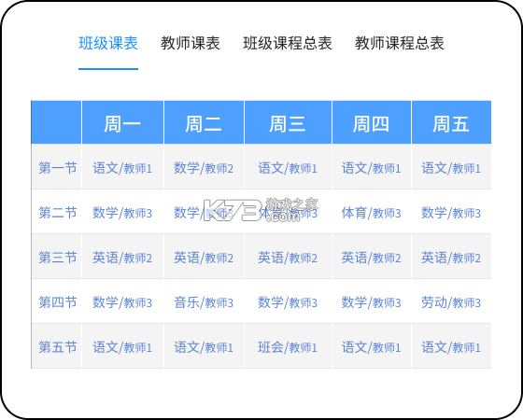Select the 第五节 row label
Screen dimensions: 523x420
[58, 347]
